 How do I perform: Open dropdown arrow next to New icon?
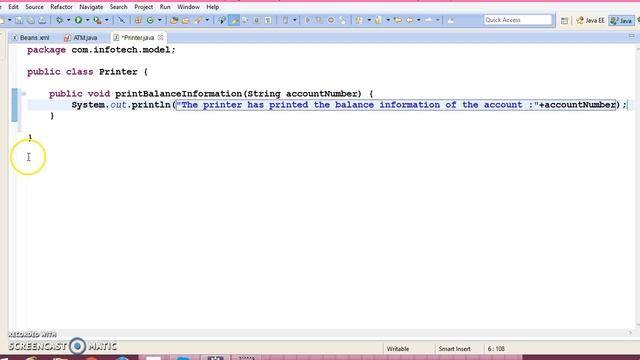[9, 20]
